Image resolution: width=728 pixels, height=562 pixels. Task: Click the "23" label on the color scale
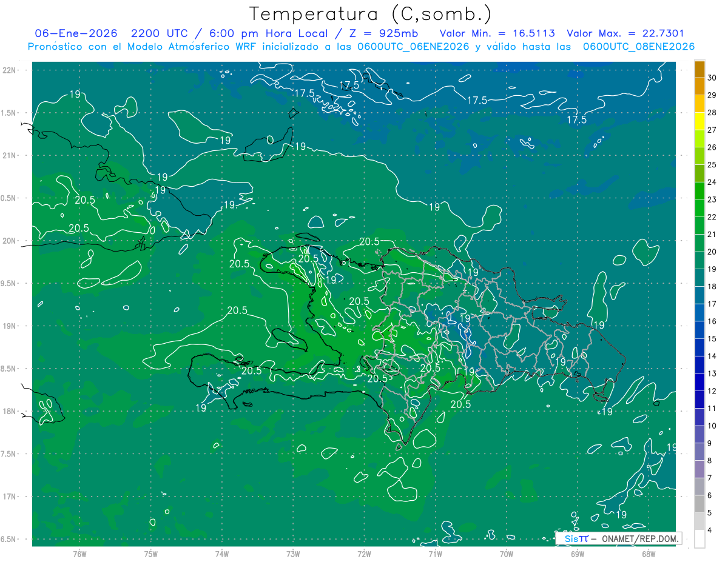point(712,199)
